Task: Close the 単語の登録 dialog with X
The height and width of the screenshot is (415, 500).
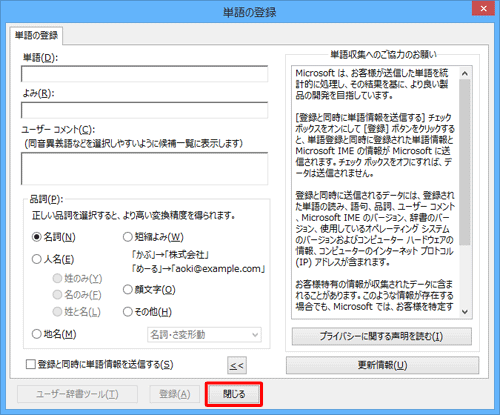Action: [x=483, y=8]
